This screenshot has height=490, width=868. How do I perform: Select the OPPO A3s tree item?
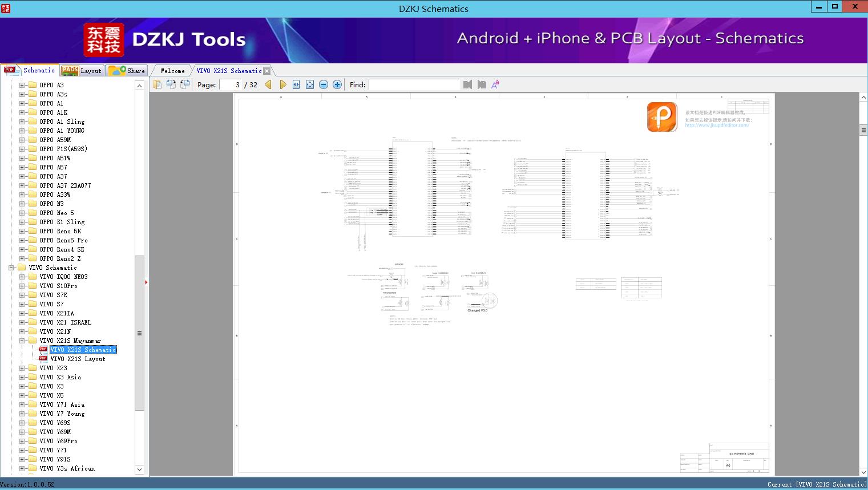pos(53,94)
